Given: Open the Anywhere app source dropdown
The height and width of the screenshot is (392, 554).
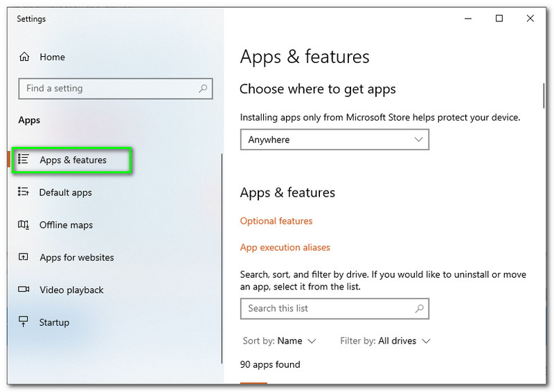Looking at the screenshot, I should 334,140.
